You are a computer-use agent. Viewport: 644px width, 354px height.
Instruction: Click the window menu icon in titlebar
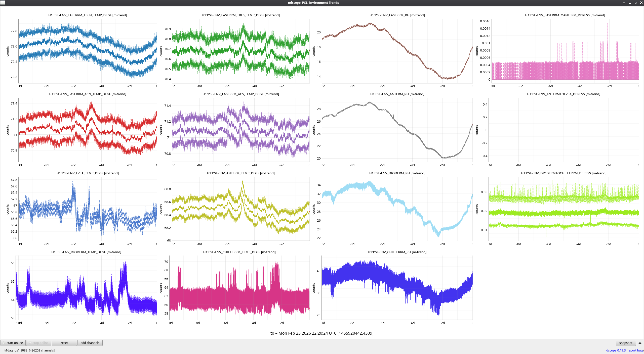[3, 3]
